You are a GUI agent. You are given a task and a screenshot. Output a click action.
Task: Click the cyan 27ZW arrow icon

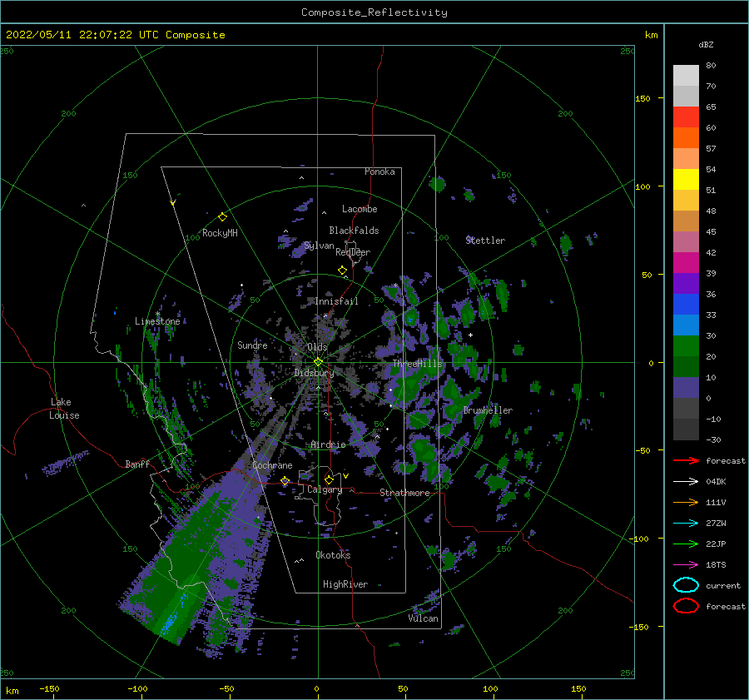click(x=686, y=524)
